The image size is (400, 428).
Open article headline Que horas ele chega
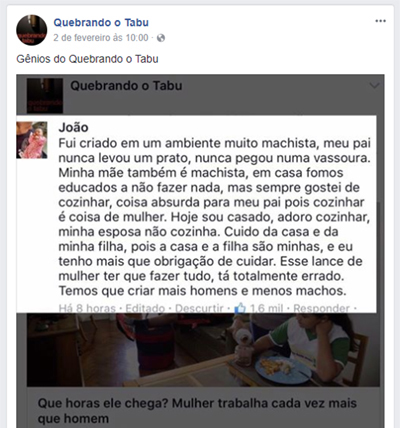point(197,411)
